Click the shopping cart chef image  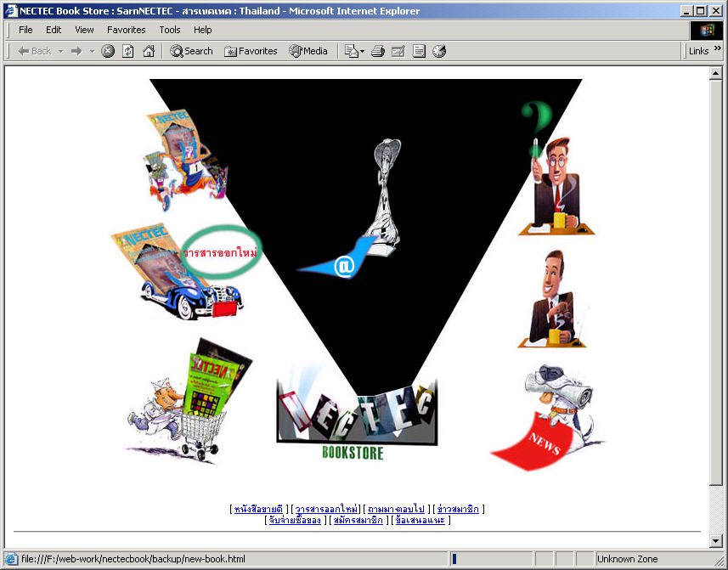191,399
